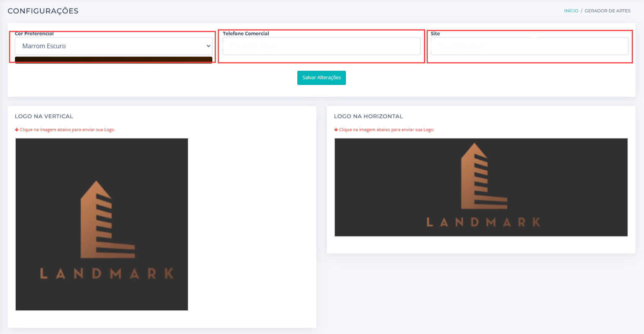Click the CONFIGURAÇÕES page title
The height and width of the screenshot is (334, 644).
[43, 11]
